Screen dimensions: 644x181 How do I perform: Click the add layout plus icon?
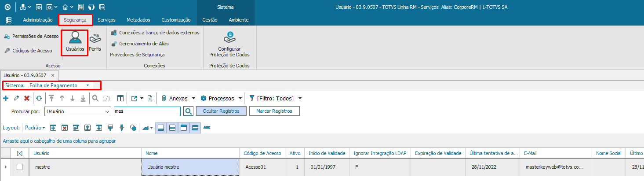(x=53, y=128)
